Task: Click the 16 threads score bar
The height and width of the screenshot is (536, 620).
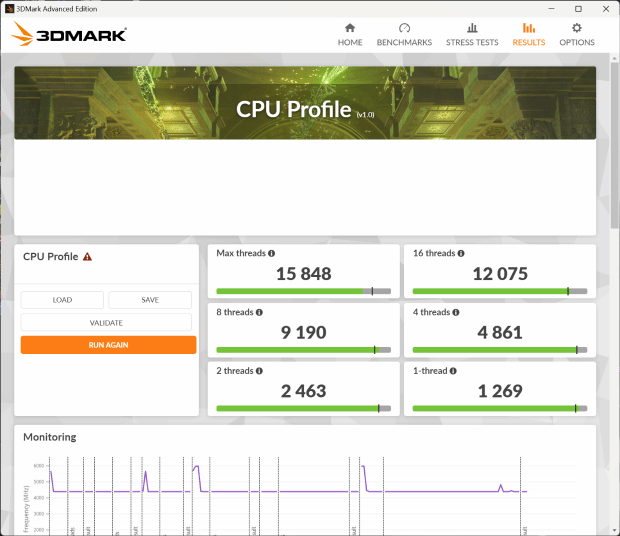Action: point(500,291)
